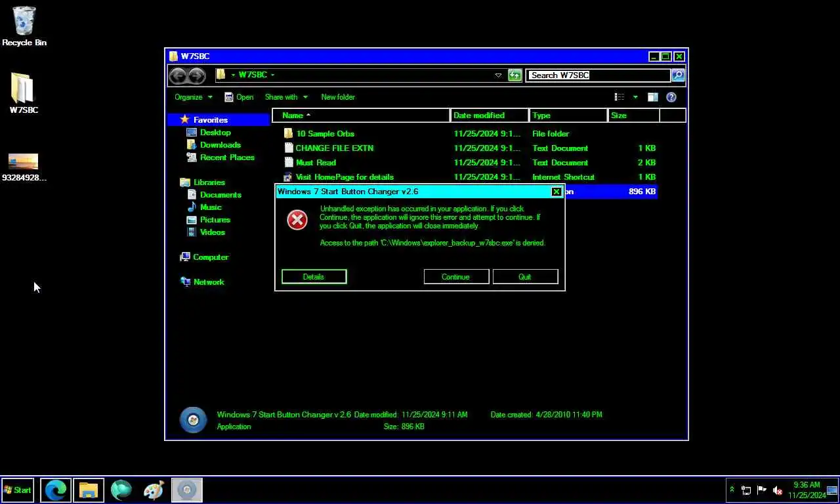The height and width of the screenshot is (504, 840).
Task: Sort by the Type column header
Action: (x=568, y=115)
